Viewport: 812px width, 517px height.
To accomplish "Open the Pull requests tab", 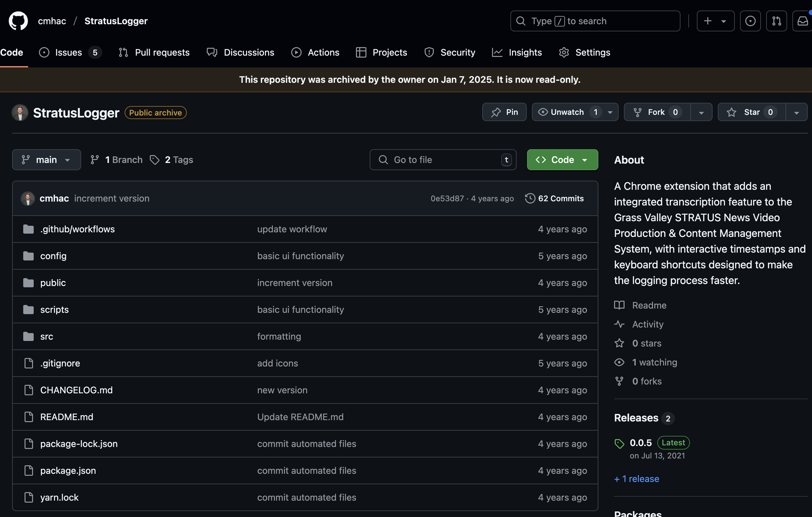I will pyautogui.click(x=154, y=52).
